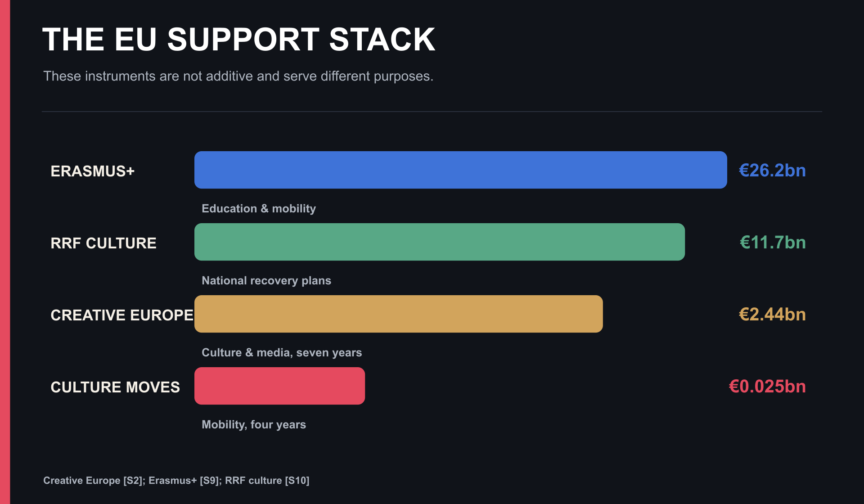The height and width of the screenshot is (504, 864).
Task: Click the €0.025bn value
Action: [x=767, y=387]
